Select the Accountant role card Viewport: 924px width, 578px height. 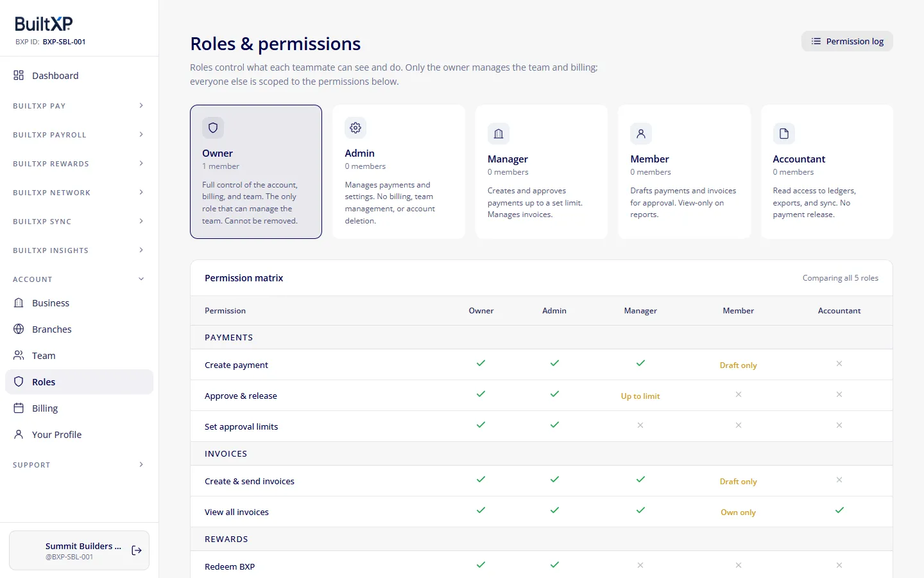[x=827, y=171]
